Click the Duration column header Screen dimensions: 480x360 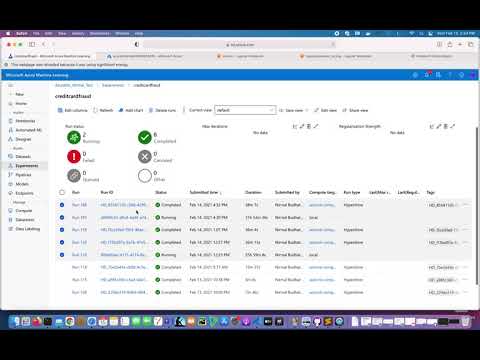pyautogui.click(x=253, y=192)
